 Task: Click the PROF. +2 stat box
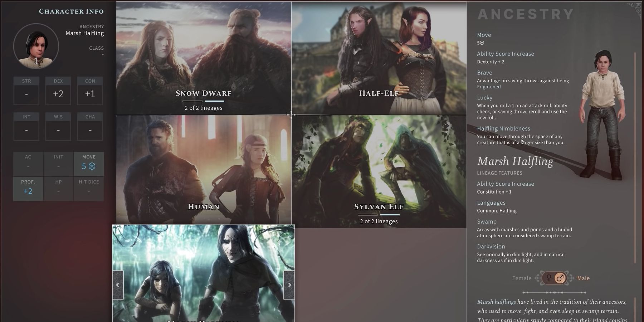click(28, 188)
